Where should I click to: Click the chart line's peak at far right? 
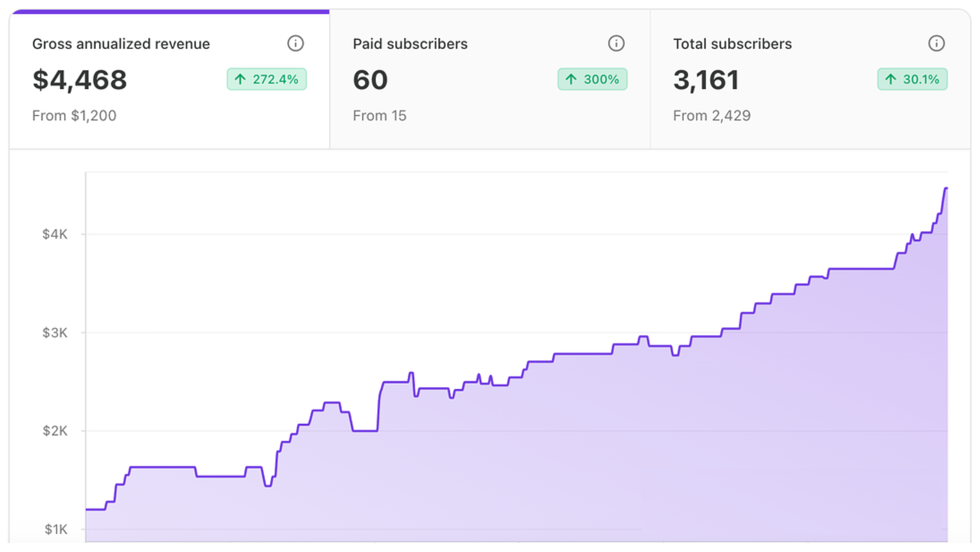tap(946, 188)
